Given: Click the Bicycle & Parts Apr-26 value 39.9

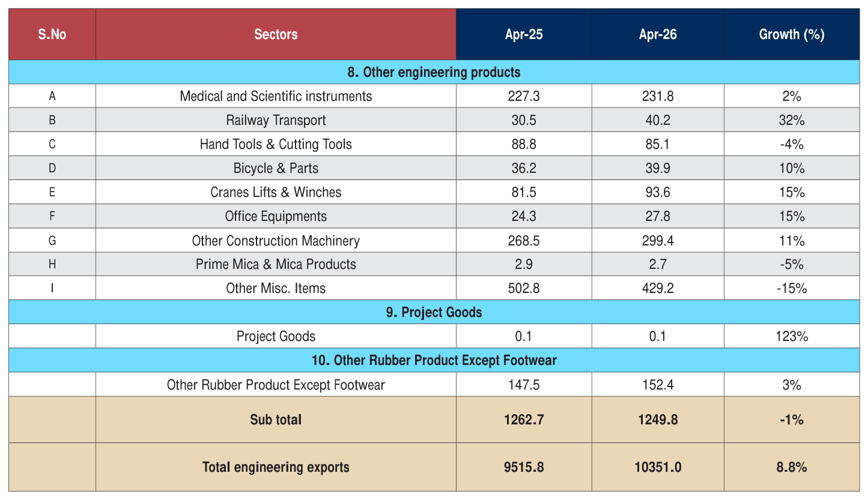Looking at the screenshot, I should click(658, 168).
